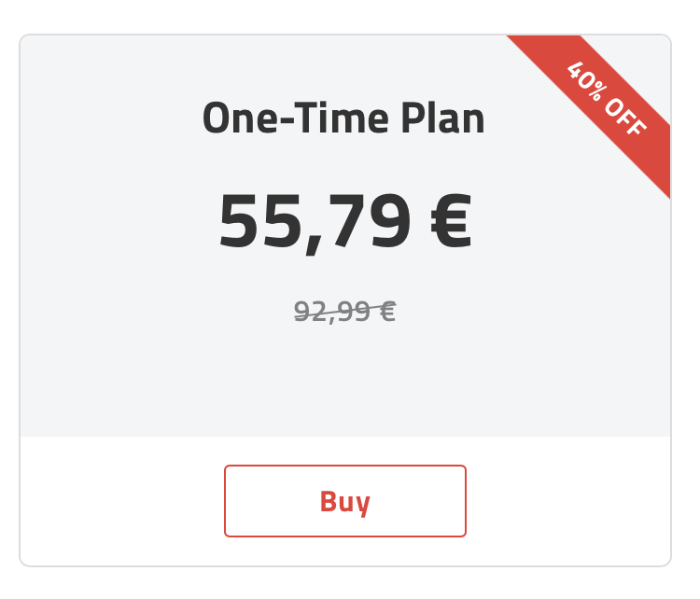This screenshot has width=700, height=599.
Task: Click the "92" in the strikethrough price
Action: [x=310, y=311]
